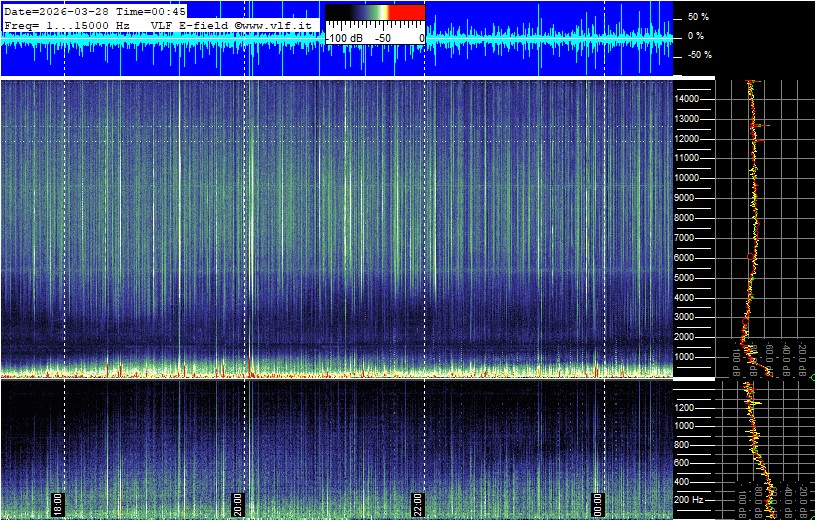This screenshot has height=521, width=816.
Task: Click the '200 Hz' axis label
Action: click(690, 500)
